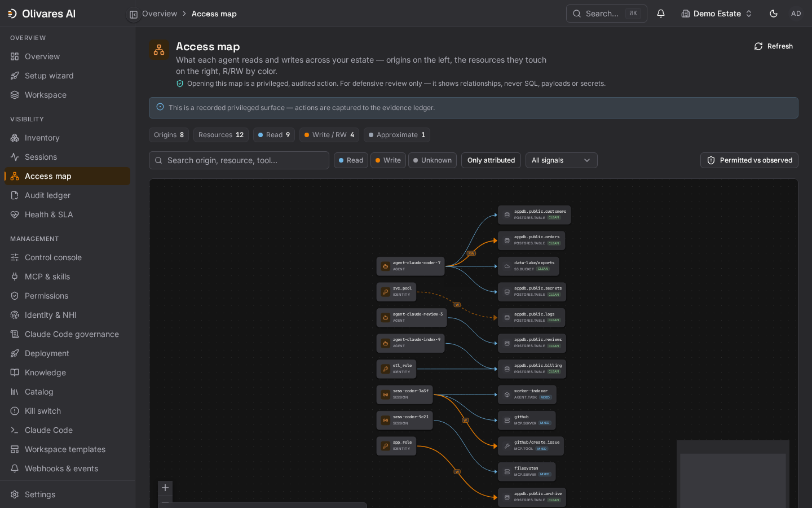Screen dimensions: 812x508
Task: Go to Overview breadcrumb
Action: (160, 14)
